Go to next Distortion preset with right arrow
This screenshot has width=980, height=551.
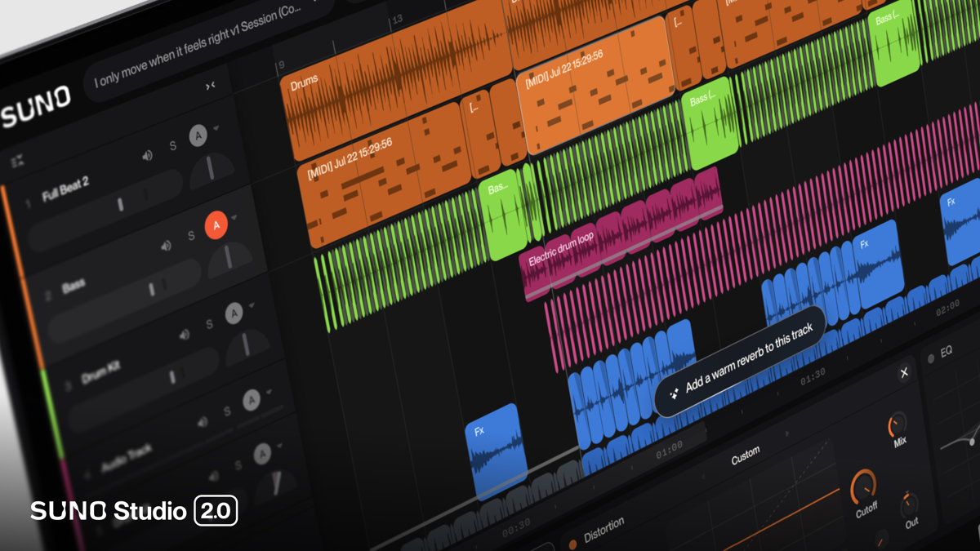click(x=787, y=435)
